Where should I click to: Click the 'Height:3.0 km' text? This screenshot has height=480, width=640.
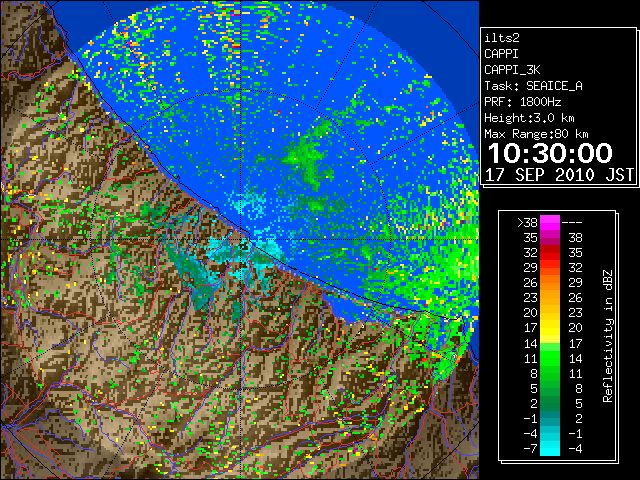(529, 118)
